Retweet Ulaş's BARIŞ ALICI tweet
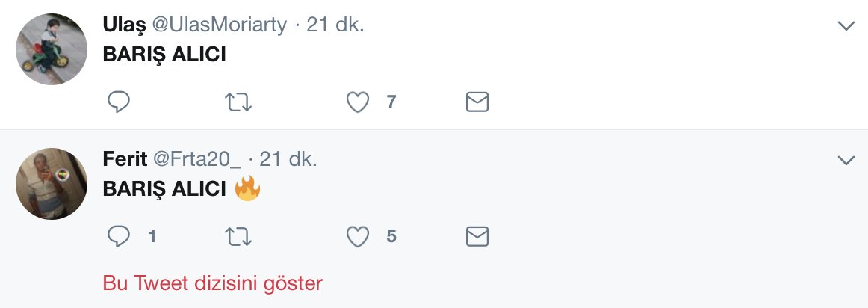 coord(238,102)
